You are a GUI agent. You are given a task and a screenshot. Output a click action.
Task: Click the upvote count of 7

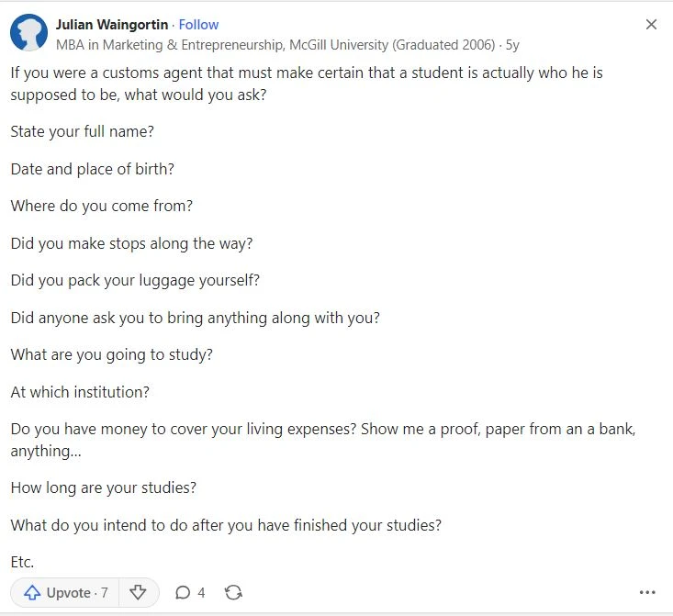(x=104, y=593)
